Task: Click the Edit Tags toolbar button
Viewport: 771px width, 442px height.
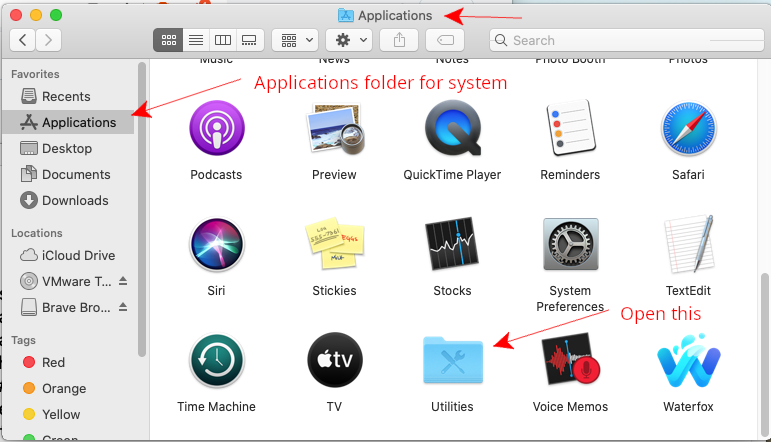Action: (x=445, y=40)
